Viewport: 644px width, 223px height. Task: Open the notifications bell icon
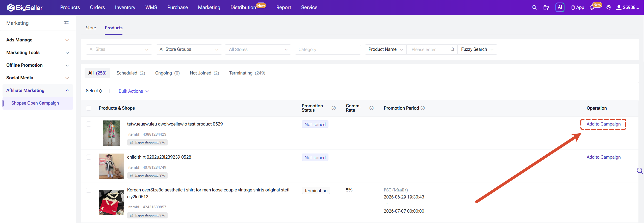click(591, 8)
